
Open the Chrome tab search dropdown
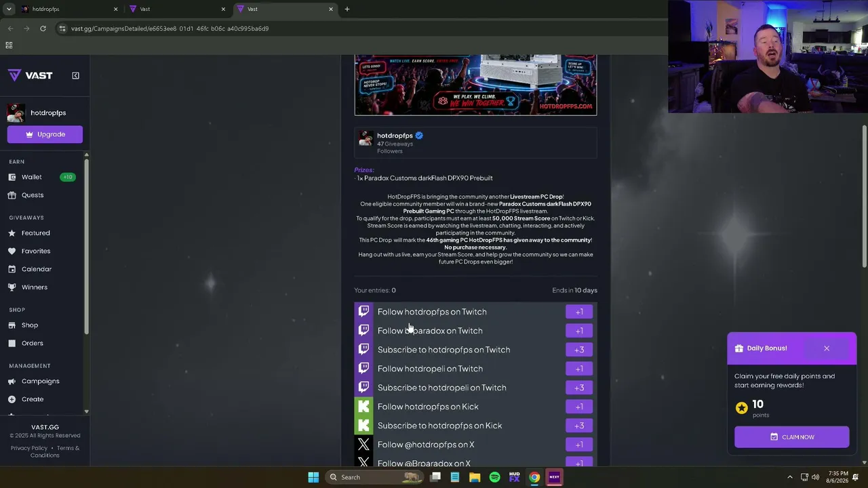pos(9,9)
